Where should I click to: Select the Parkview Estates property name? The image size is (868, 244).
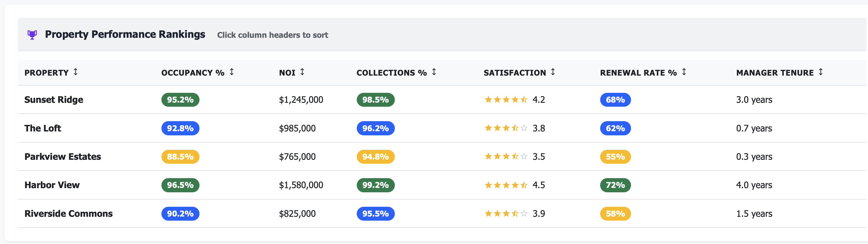tap(63, 157)
